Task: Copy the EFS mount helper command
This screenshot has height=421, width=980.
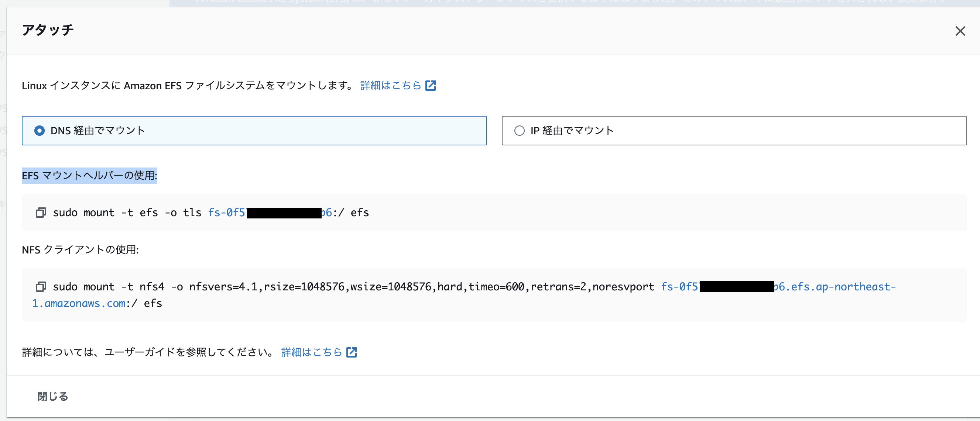Action: [x=41, y=212]
